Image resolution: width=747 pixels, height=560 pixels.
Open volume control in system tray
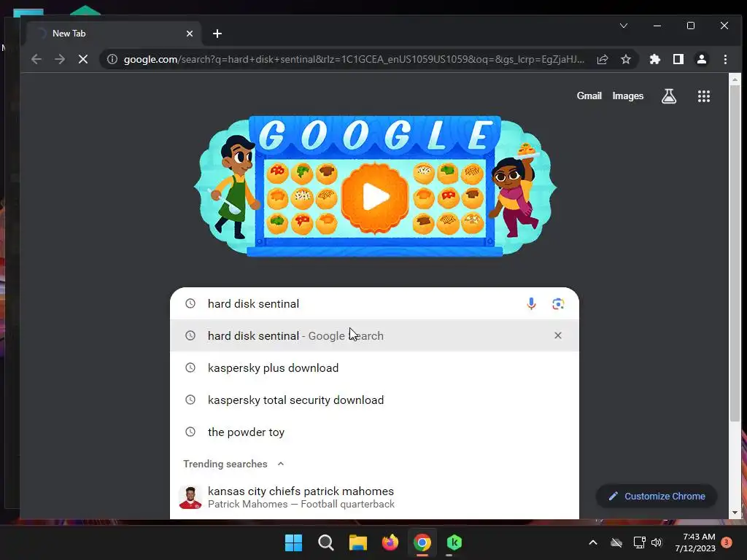(657, 542)
